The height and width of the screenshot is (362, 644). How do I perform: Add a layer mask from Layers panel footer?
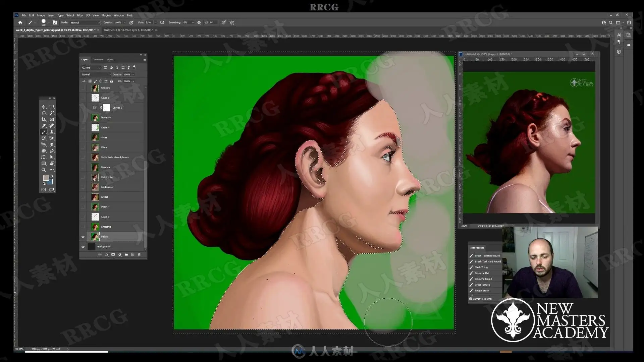coord(113,255)
